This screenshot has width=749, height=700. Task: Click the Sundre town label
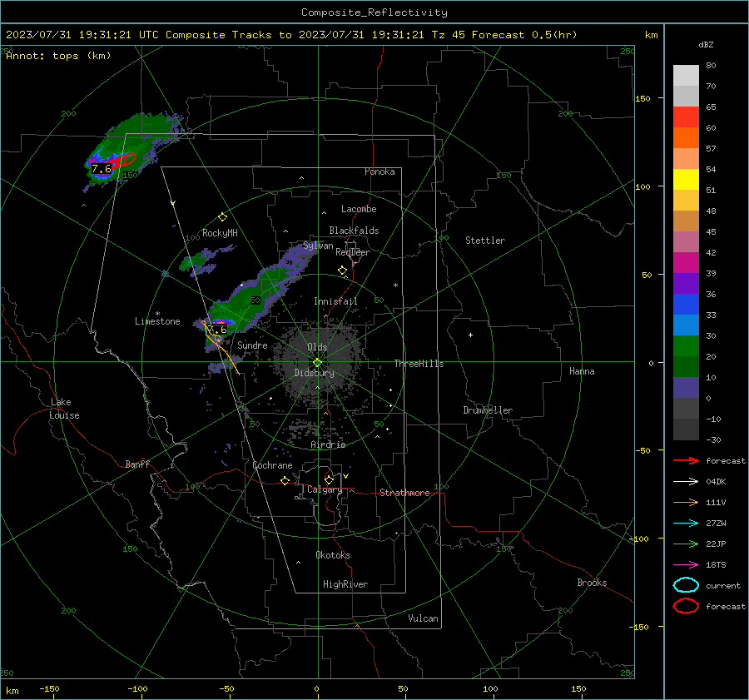tap(252, 345)
